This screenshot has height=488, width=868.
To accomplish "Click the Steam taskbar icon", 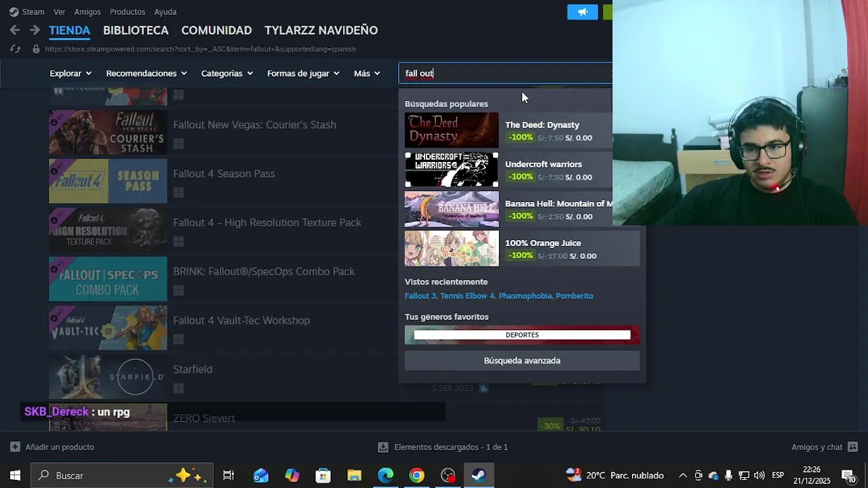I will [479, 476].
